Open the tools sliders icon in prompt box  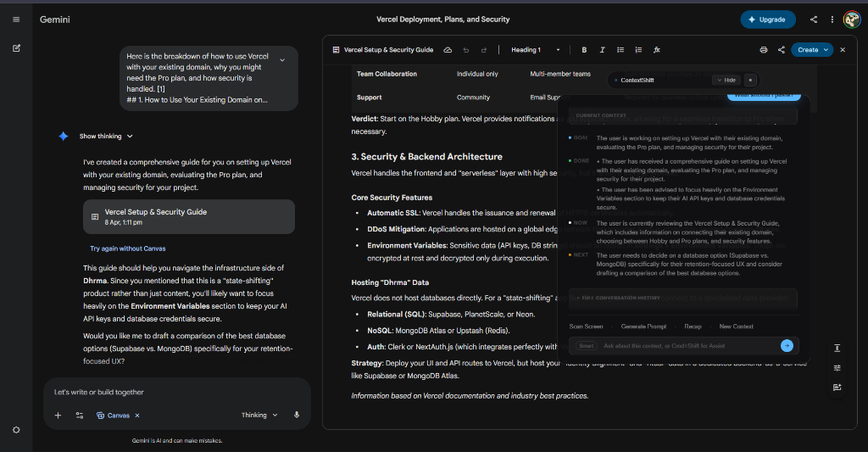pyautogui.click(x=79, y=416)
